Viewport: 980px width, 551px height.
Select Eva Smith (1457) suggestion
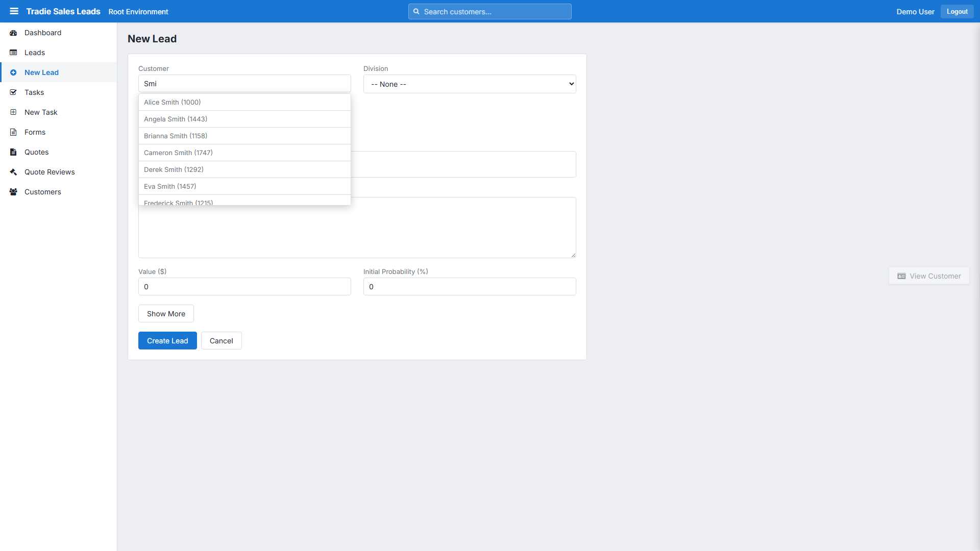tap(244, 186)
